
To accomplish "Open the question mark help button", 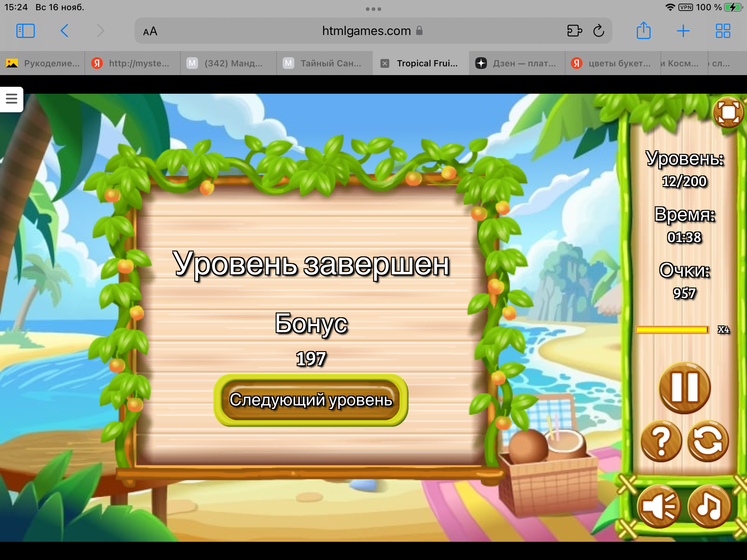I will coord(661,441).
